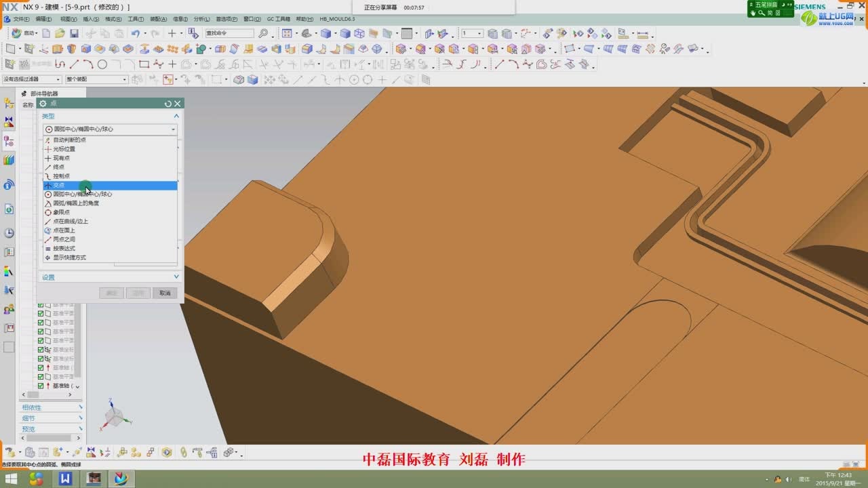Viewport: 868px width, 488px height.
Task: Click the 确定 OK button
Action: tap(111, 293)
